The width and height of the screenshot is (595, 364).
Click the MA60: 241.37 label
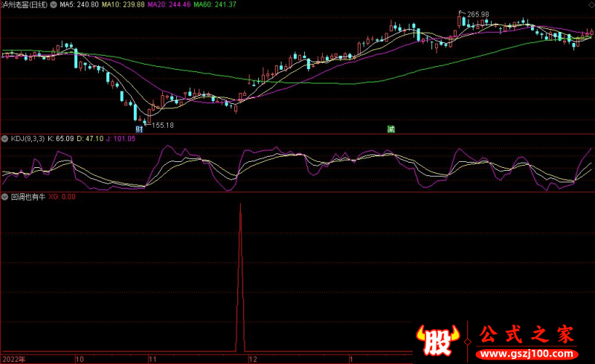[x=215, y=4]
